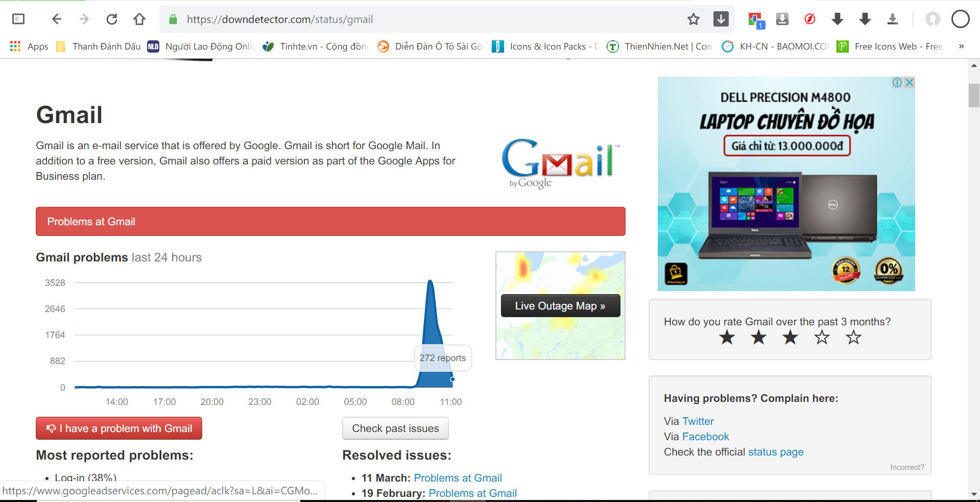Click the 'Resolved issues:' heading
980x502 pixels.
[397, 455]
